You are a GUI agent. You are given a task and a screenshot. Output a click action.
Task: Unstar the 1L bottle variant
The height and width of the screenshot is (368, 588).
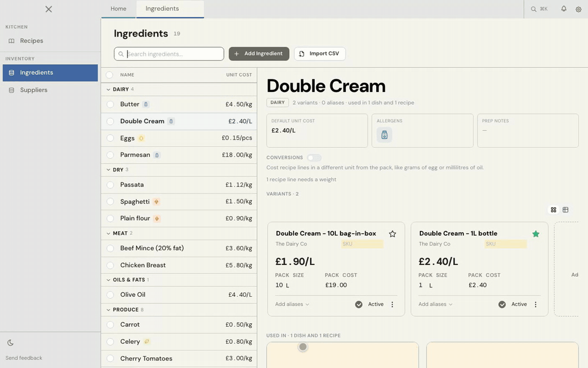coord(536,234)
